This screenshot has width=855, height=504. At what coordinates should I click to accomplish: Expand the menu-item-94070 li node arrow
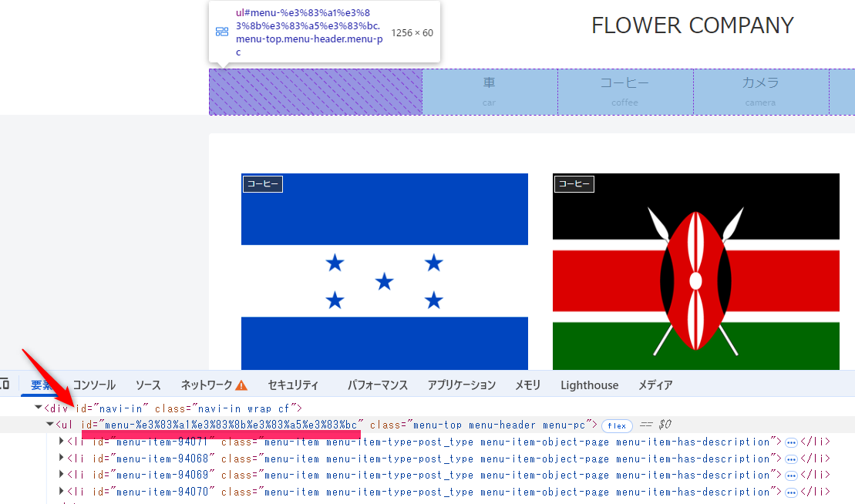click(x=62, y=492)
